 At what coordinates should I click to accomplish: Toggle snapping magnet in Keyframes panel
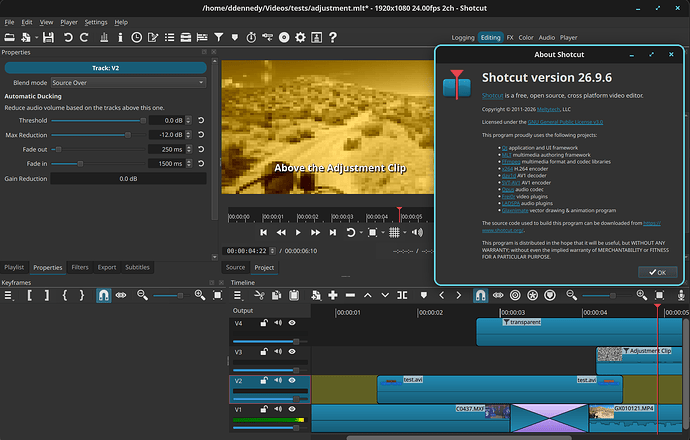pos(103,295)
